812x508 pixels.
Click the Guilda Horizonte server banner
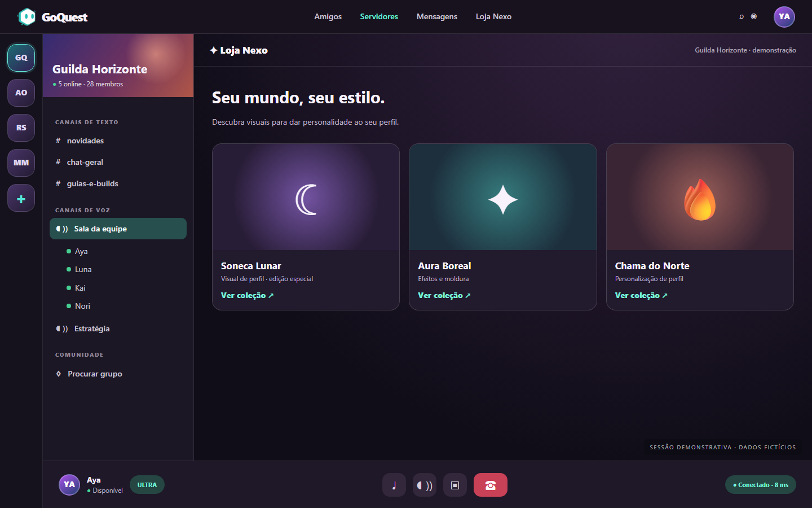(x=118, y=65)
